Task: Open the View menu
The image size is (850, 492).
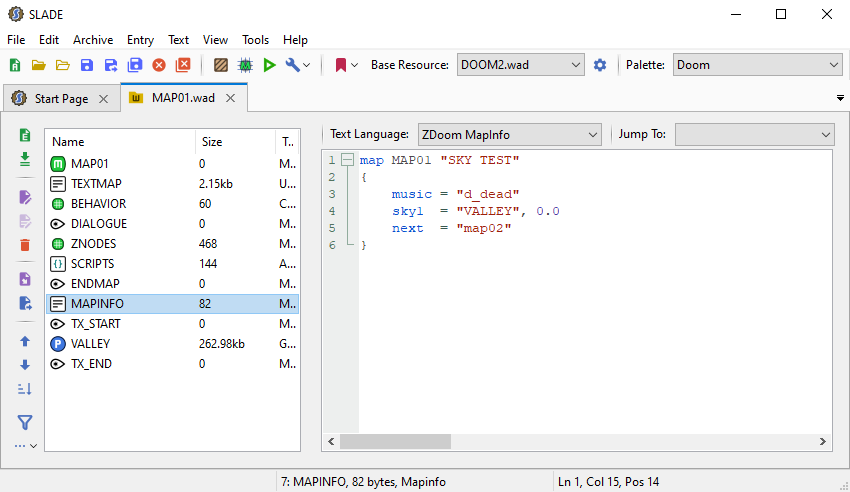Action: [215, 40]
